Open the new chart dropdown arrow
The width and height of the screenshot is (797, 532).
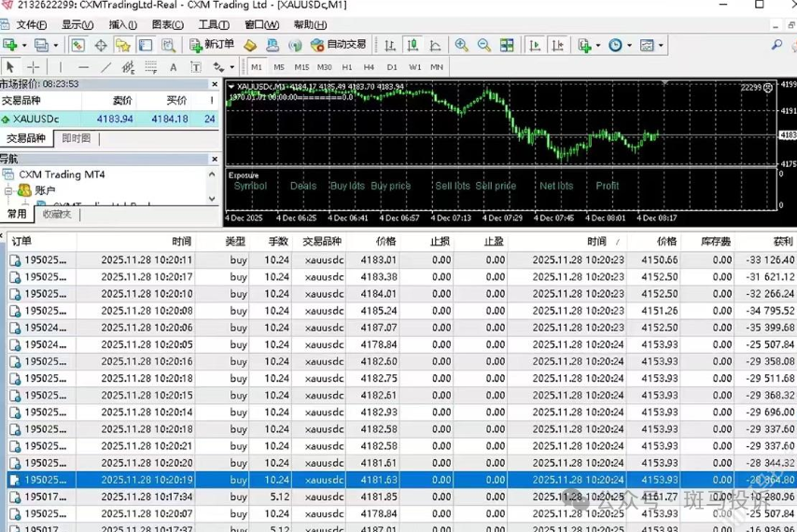(22, 45)
